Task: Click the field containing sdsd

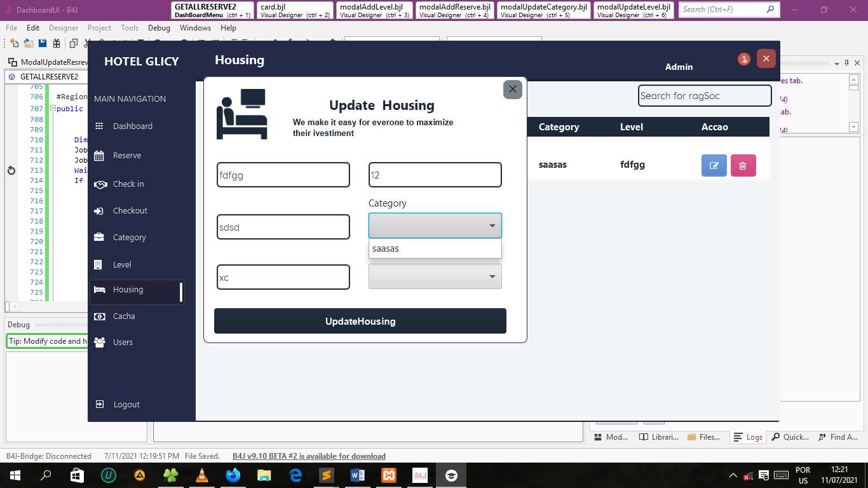Action: pos(283,227)
